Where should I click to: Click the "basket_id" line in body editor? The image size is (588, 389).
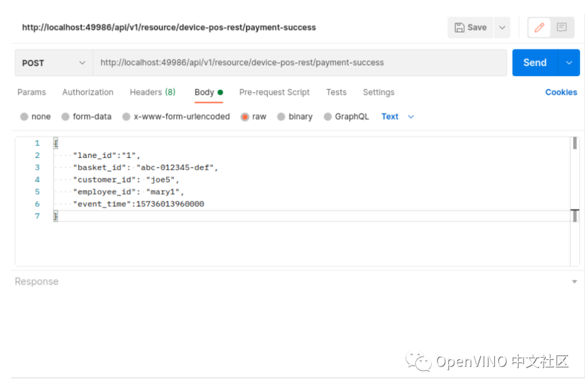pos(145,168)
